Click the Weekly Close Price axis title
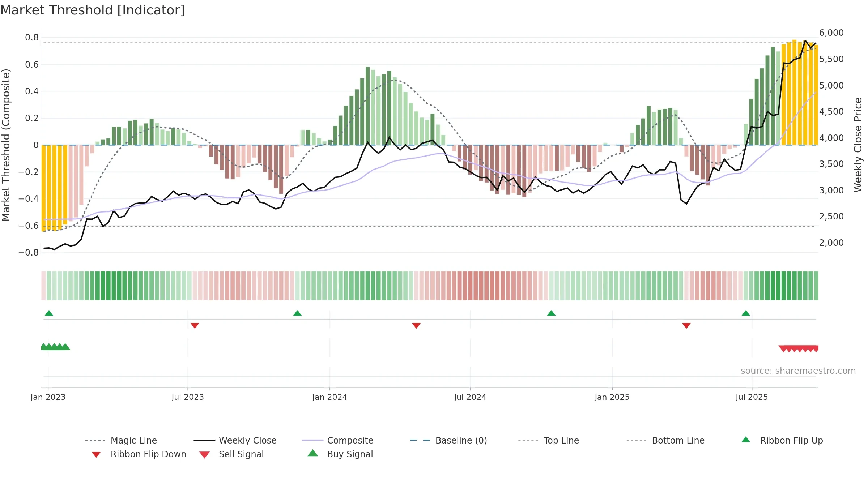Screen dimensions: 868x488 pyautogui.click(x=858, y=145)
